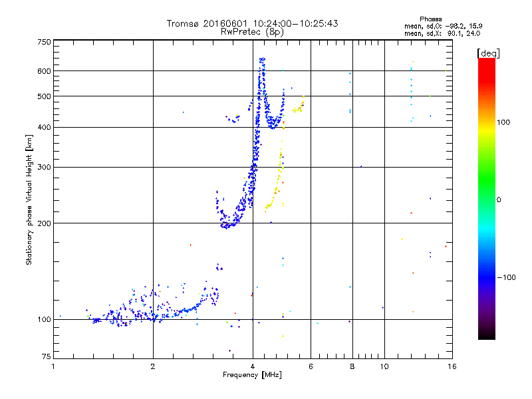Click the 'Frequency [MHz]' axis label
The image size is (532, 399).
click(x=253, y=375)
